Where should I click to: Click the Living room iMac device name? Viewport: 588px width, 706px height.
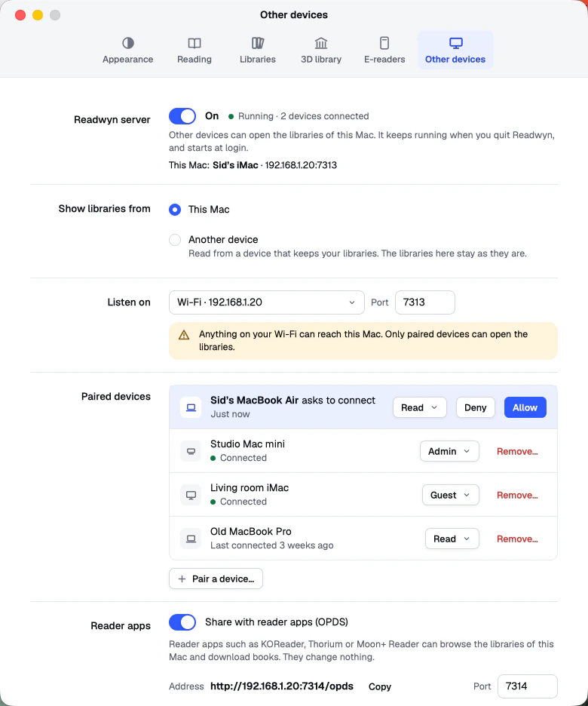pyautogui.click(x=250, y=487)
